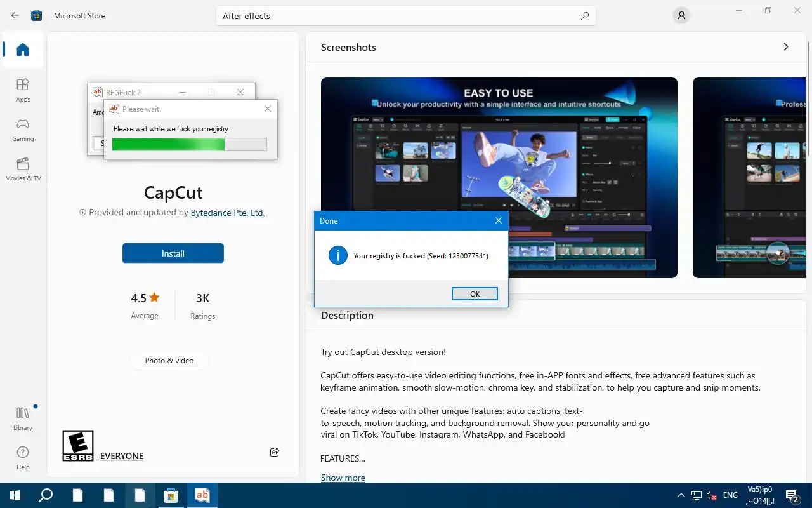
Task: Minimize the REGFuck 2 window
Action: coord(183,92)
